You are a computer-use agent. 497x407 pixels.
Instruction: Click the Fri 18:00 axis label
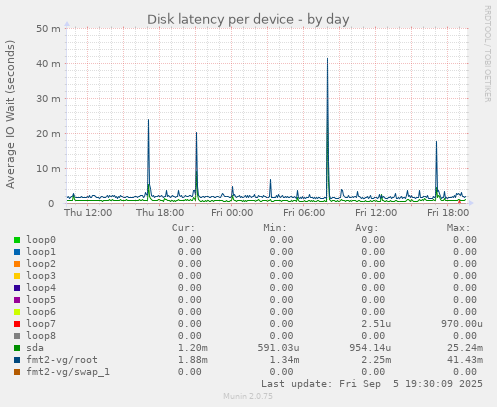[x=448, y=213]
